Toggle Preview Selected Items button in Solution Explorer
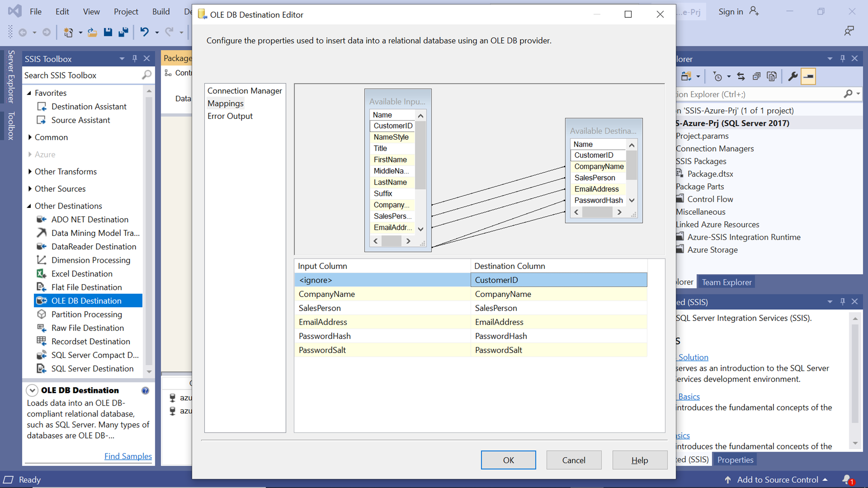868x488 pixels. [808, 76]
